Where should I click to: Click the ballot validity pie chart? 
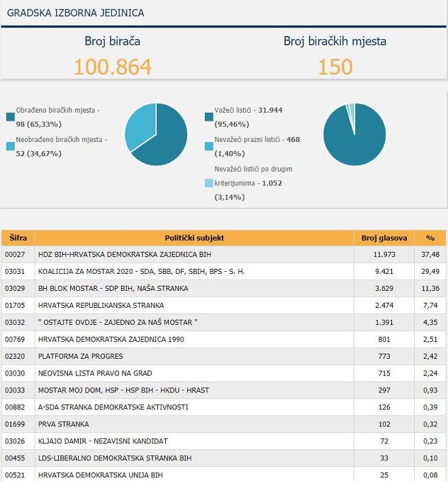pos(354,134)
